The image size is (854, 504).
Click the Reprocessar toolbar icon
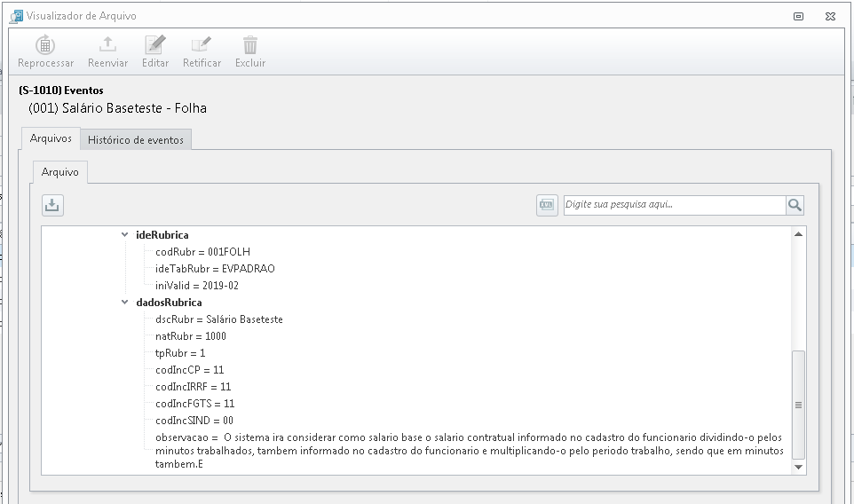pos(45,45)
